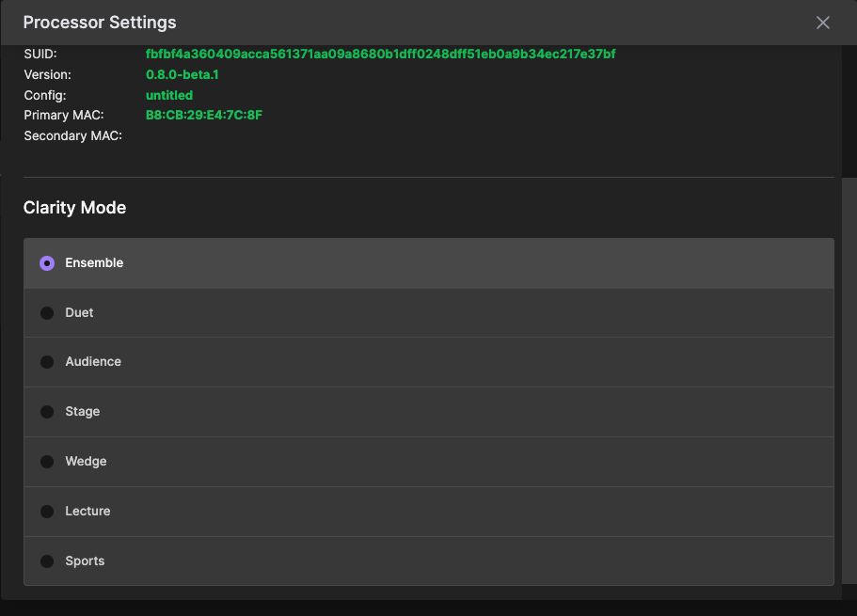Click the SUID field label
This screenshot has height=616, width=857.
[x=40, y=55]
